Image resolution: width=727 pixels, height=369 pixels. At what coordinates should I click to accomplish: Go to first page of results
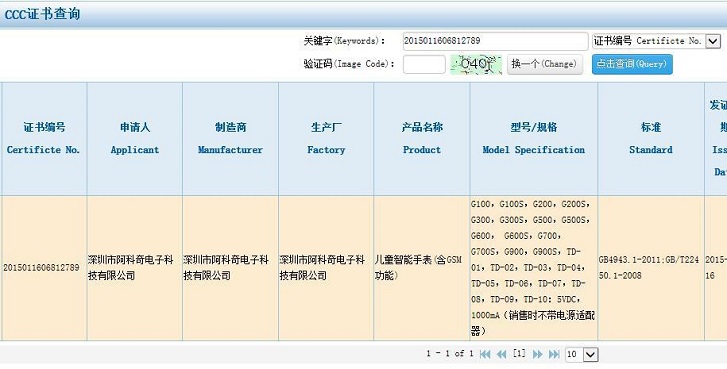click(485, 355)
